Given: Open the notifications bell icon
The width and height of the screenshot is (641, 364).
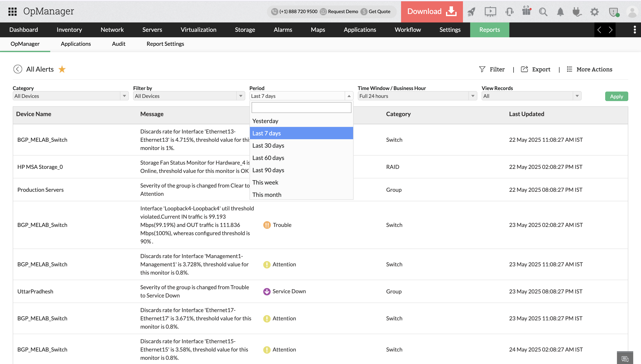Looking at the screenshot, I should point(560,11).
